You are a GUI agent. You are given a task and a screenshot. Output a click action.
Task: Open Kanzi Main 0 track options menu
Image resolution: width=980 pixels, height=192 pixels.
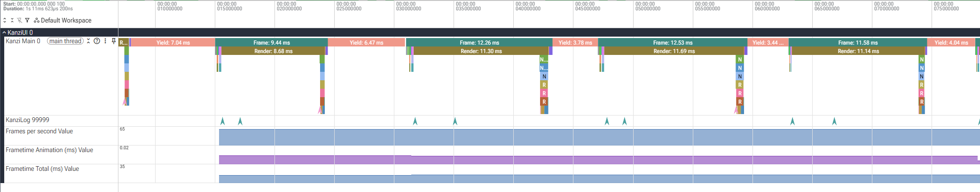pos(105,41)
